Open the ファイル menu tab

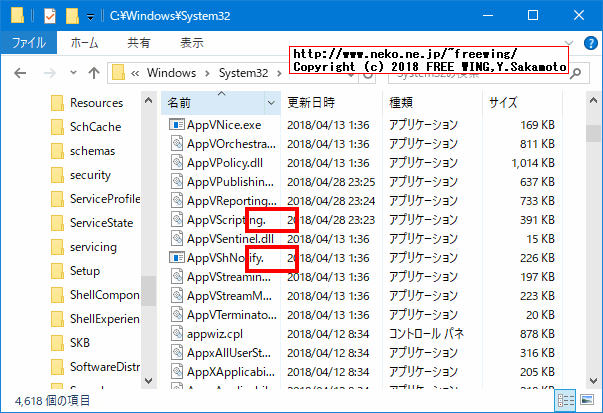[x=29, y=43]
